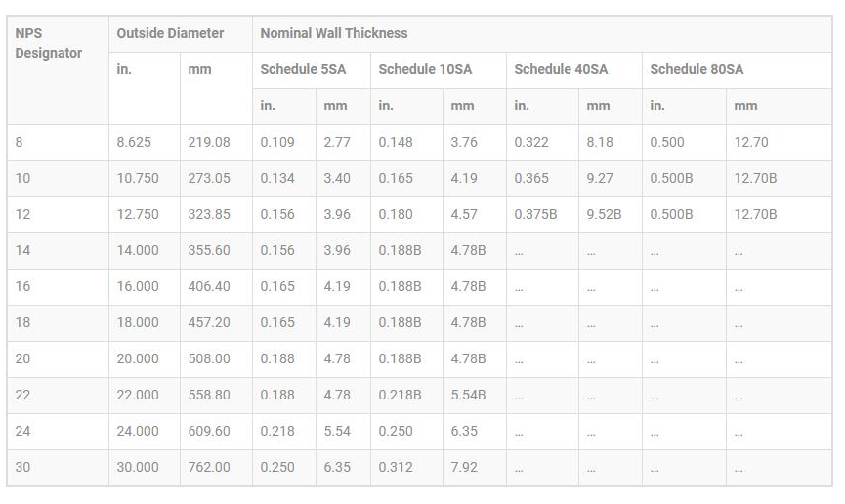Screen dimensions: 845x504
Task: Click the 0.218B Schedule 10SA cell
Action: (x=400, y=395)
